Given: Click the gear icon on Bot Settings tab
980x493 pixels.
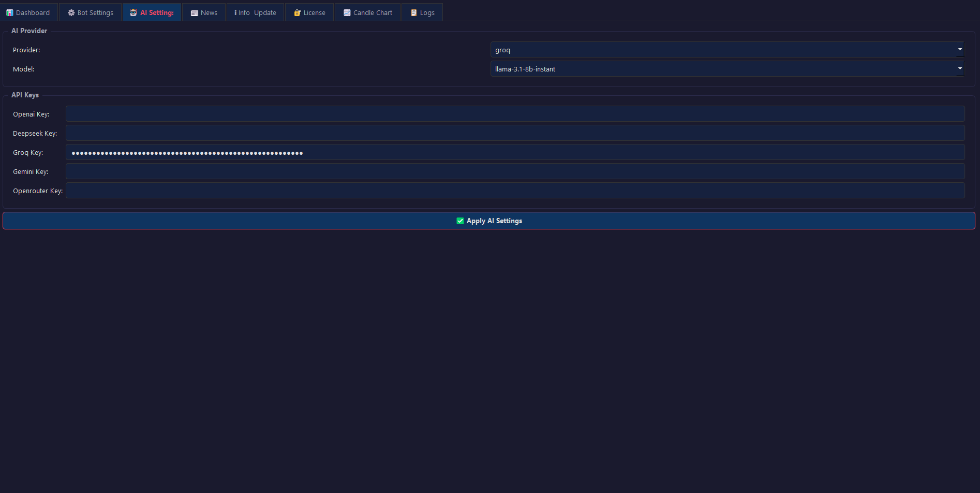Looking at the screenshot, I should coord(71,12).
